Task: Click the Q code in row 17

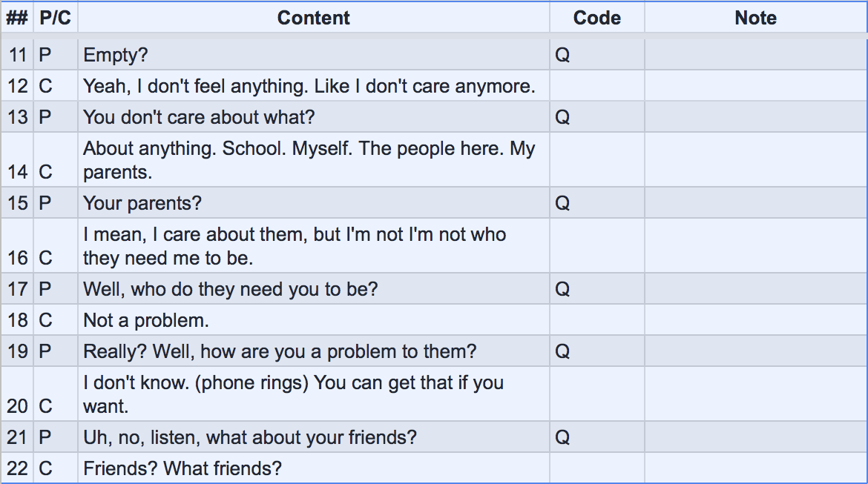Action: coord(562,289)
